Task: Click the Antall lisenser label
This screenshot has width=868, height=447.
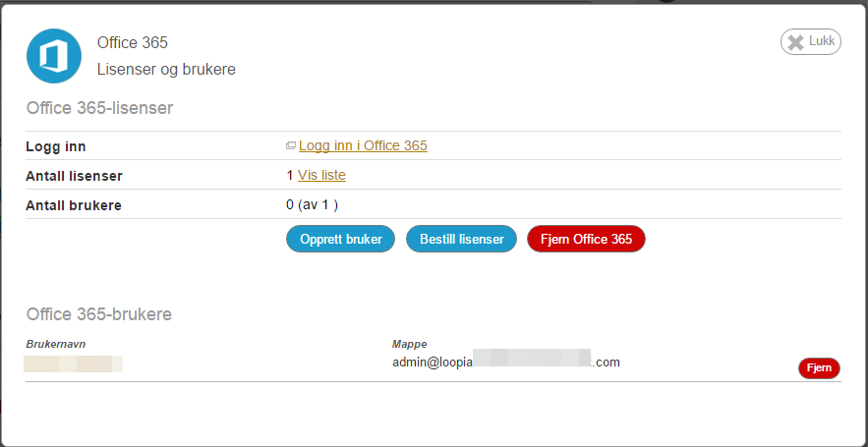Action: pos(74,177)
